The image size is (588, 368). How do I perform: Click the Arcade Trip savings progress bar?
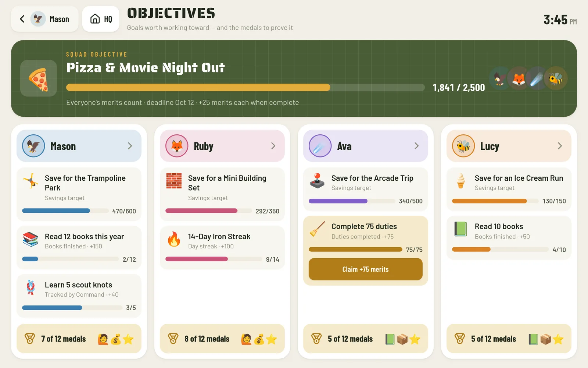352,201
